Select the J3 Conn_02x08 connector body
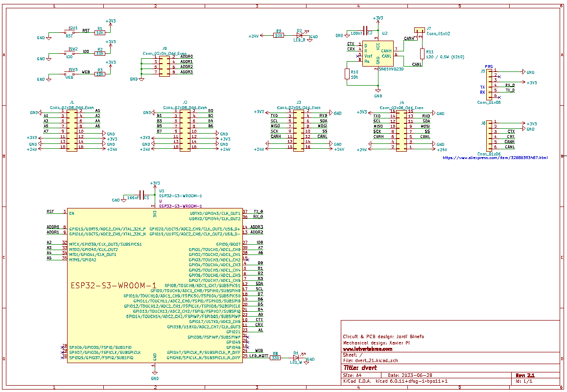This screenshot has height=392, width=567. (299, 131)
